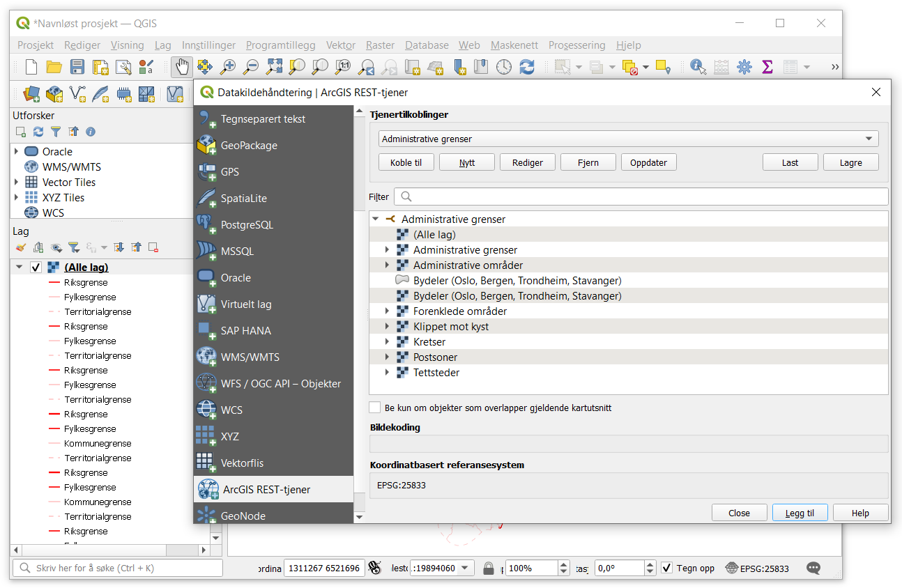
Task: Open project with the folder icon
Action: (54, 67)
